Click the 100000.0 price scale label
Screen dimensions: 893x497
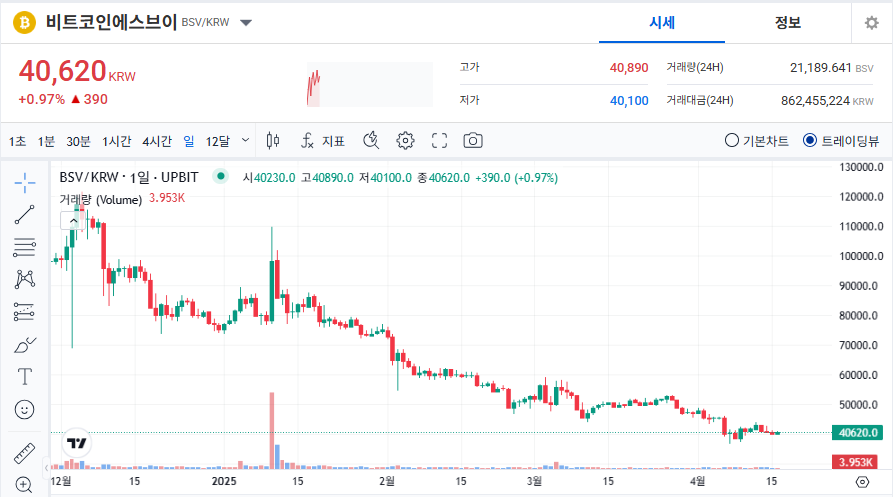(x=861, y=256)
